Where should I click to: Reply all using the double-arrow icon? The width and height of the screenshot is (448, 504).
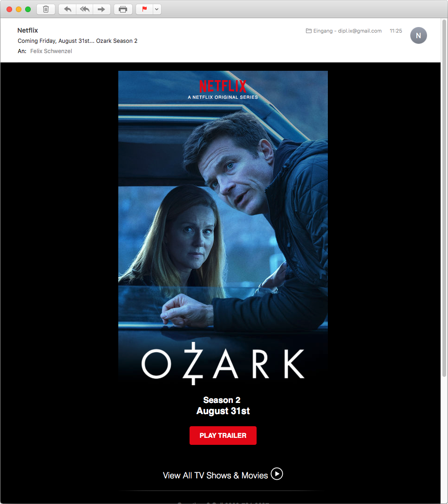84,9
